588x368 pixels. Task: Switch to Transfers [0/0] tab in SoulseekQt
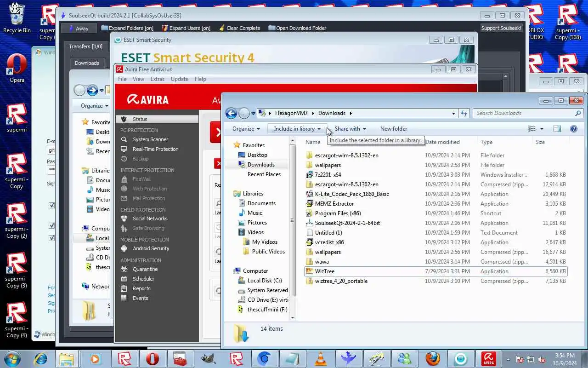[x=85, y=46]
